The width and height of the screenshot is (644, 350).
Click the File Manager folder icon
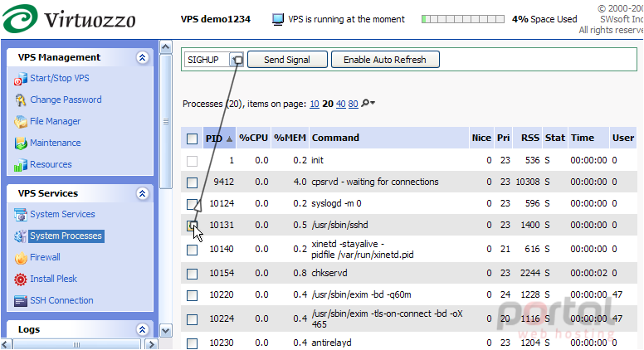coord(21,122)
